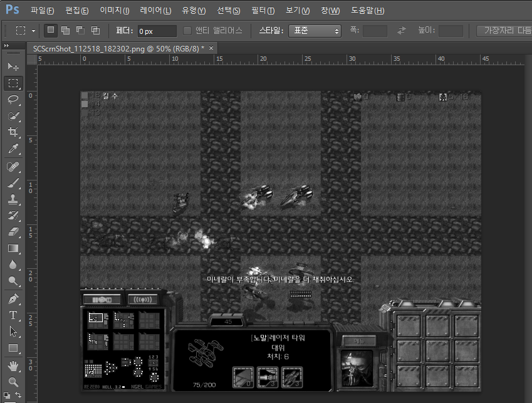Open the 창(W) menu
This screenshot has height=403, width=532.
(330, 11)
